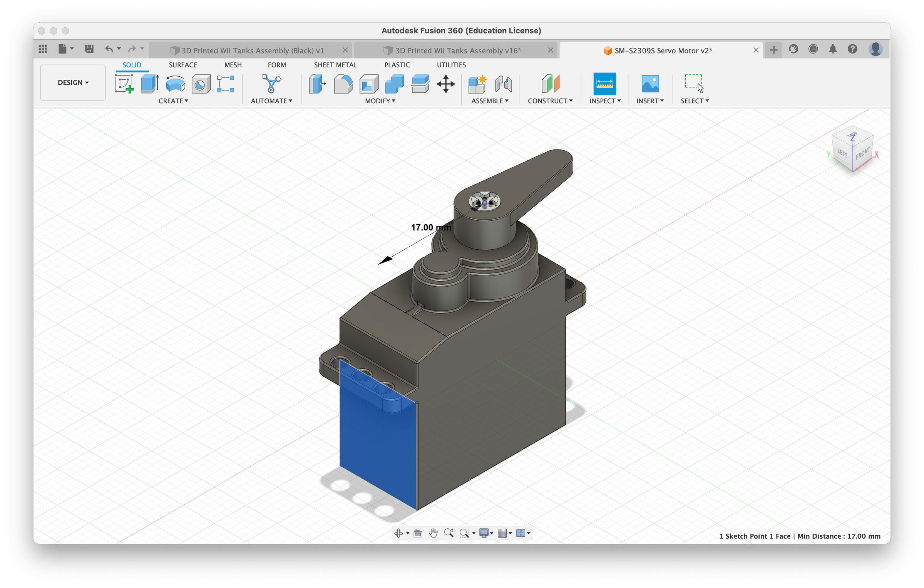Select the Fillet tool under Modify
This screenshot has height=588, width=924.
point(342,84)
